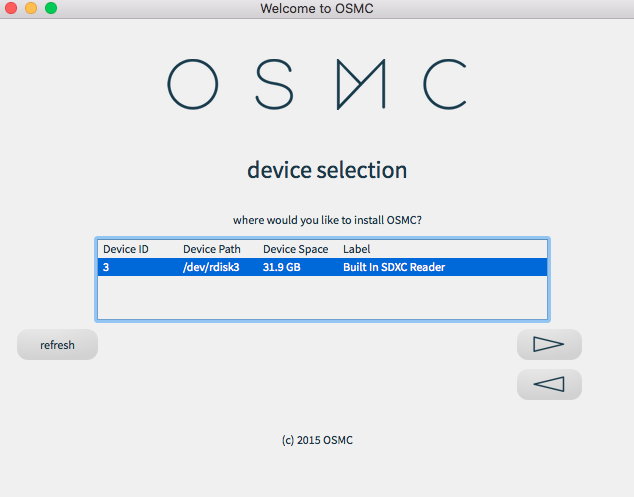Click the Built In SDXC Reader label
This screenshot has width=634, height=497.
tap(394, 267)
